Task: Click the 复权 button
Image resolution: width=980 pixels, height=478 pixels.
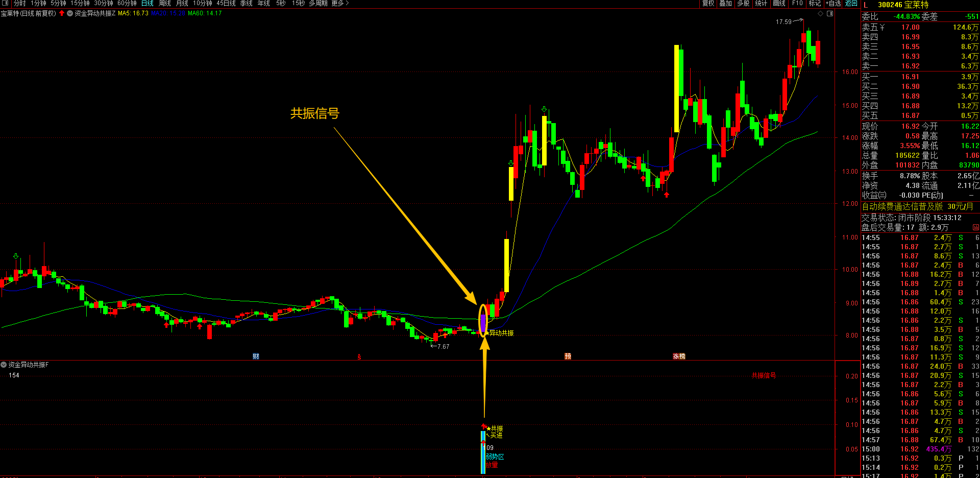Action: [x=708, y=3]
